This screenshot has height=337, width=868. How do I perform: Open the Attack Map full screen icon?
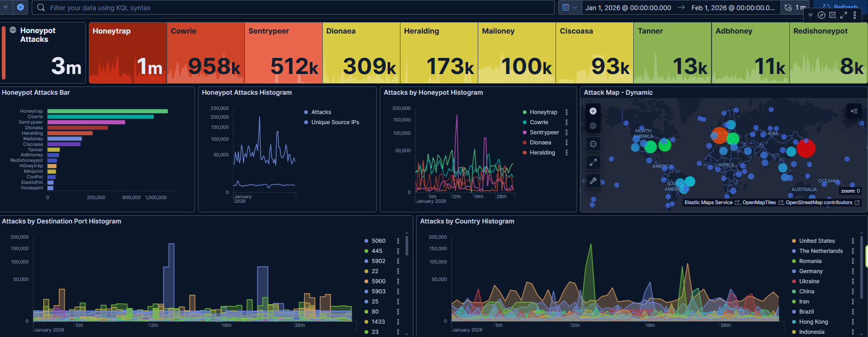pyautogui.click(x=593, y=162)
